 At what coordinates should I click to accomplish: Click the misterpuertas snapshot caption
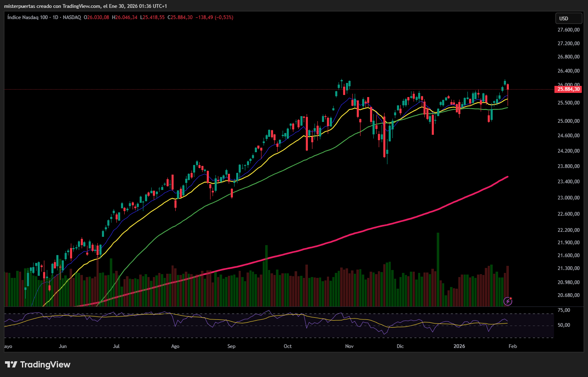(x=86, y=6)
